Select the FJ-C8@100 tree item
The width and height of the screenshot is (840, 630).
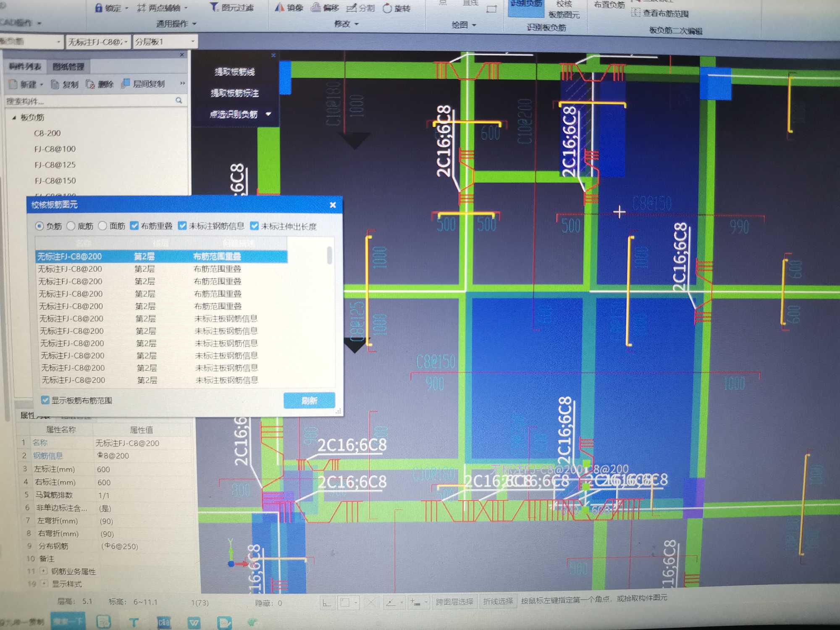click(55, 149)
